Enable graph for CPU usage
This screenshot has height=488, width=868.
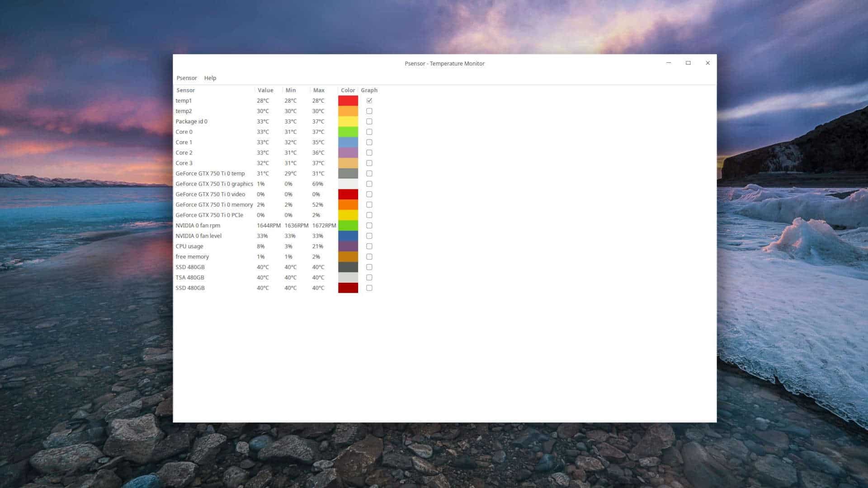[369, 246]
